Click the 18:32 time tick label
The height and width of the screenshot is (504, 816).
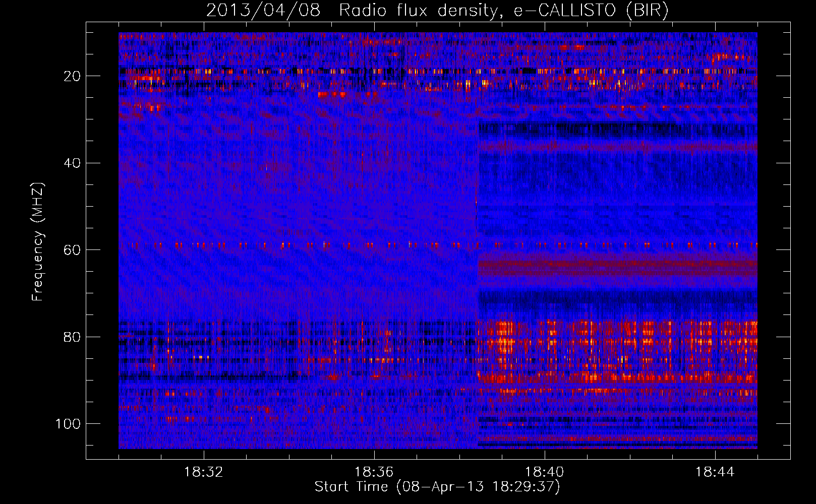[204, 472]
